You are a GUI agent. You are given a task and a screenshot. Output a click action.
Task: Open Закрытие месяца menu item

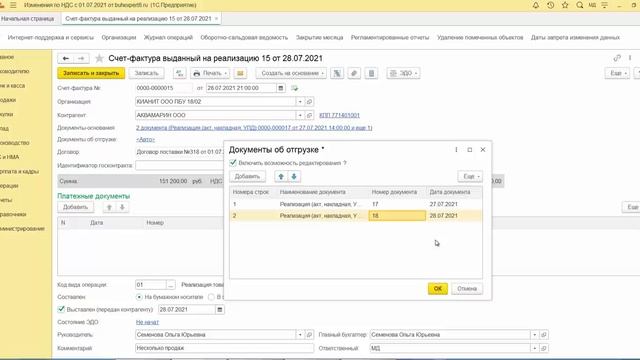pos(319,37)
